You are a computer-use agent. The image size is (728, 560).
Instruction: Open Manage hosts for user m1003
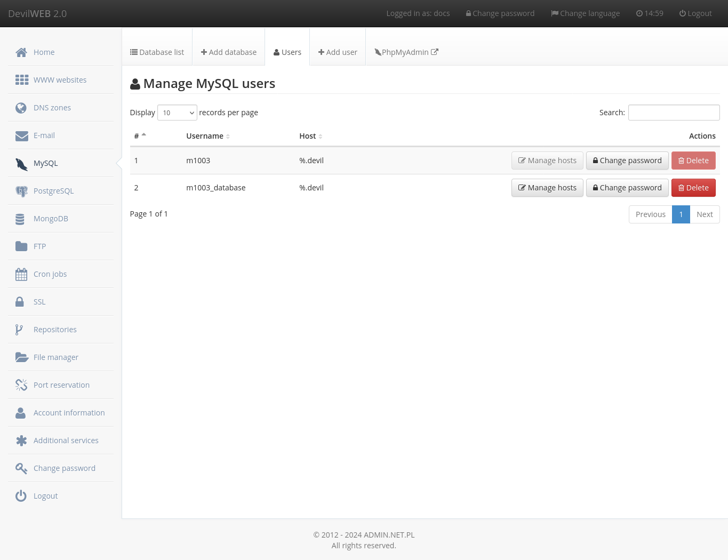pos(547,160)
